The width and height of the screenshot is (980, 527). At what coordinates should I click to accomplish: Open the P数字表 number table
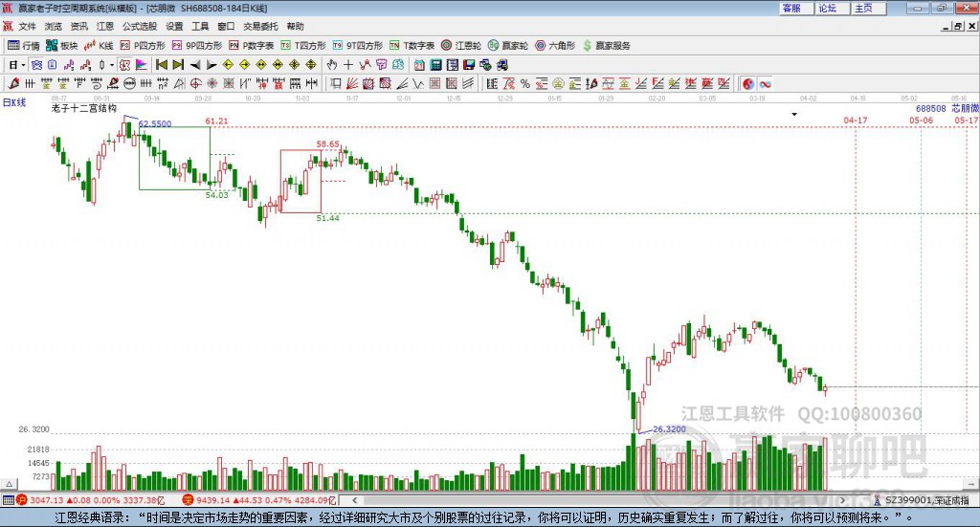pos(252,46)
